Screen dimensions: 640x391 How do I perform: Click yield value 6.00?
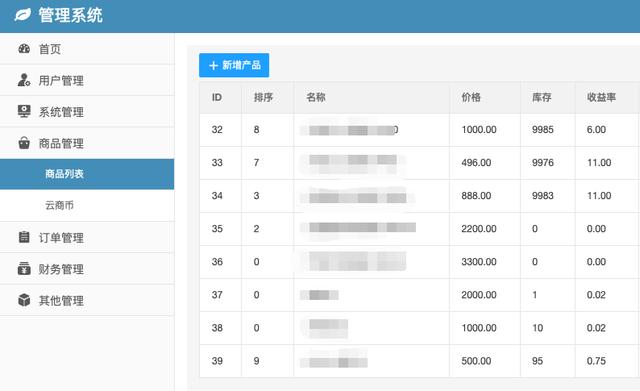pyautogui.click(x=596, y=130)
